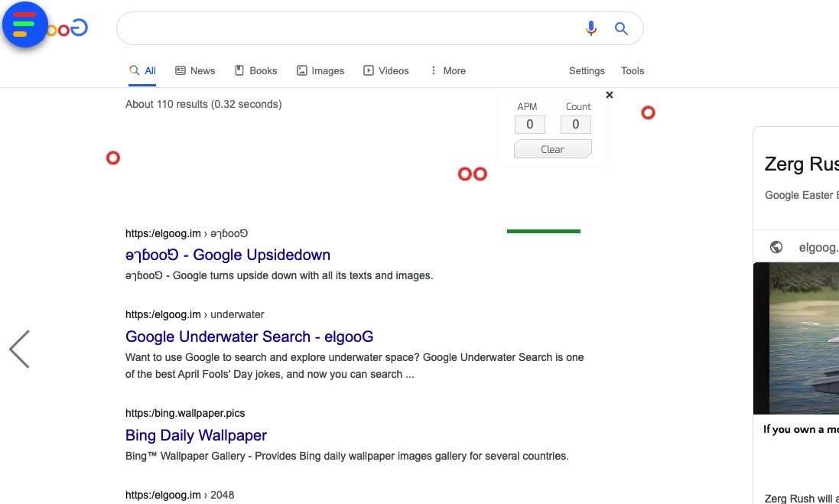This screenshot has height=504, width=839.
Task: Click the left O of the red pair
Action: coord(465,174)
